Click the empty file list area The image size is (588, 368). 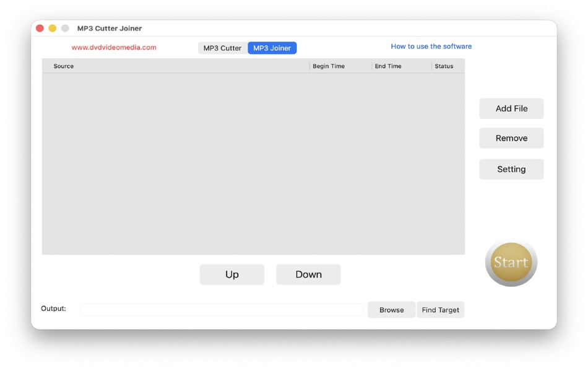pos(253,161)
